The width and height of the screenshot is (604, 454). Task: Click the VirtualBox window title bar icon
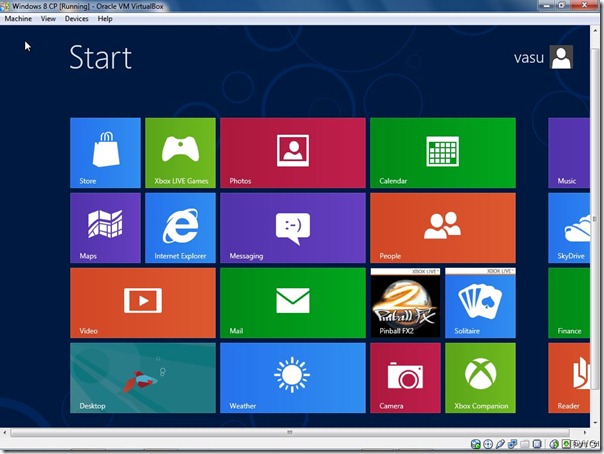5,6
